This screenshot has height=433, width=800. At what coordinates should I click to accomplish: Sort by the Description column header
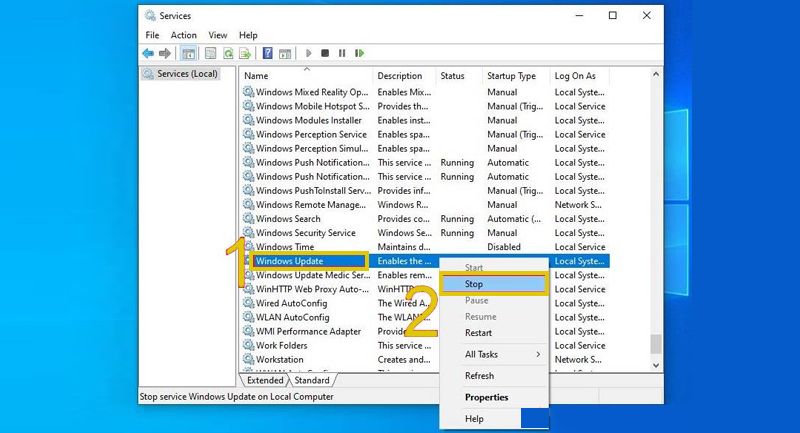[x=405, y=75]
